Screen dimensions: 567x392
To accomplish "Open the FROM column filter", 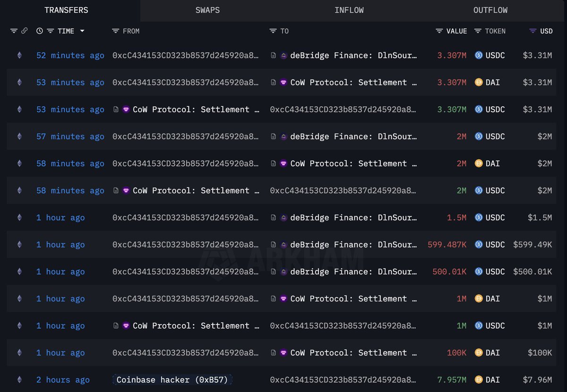I will (x=116, y=31).
